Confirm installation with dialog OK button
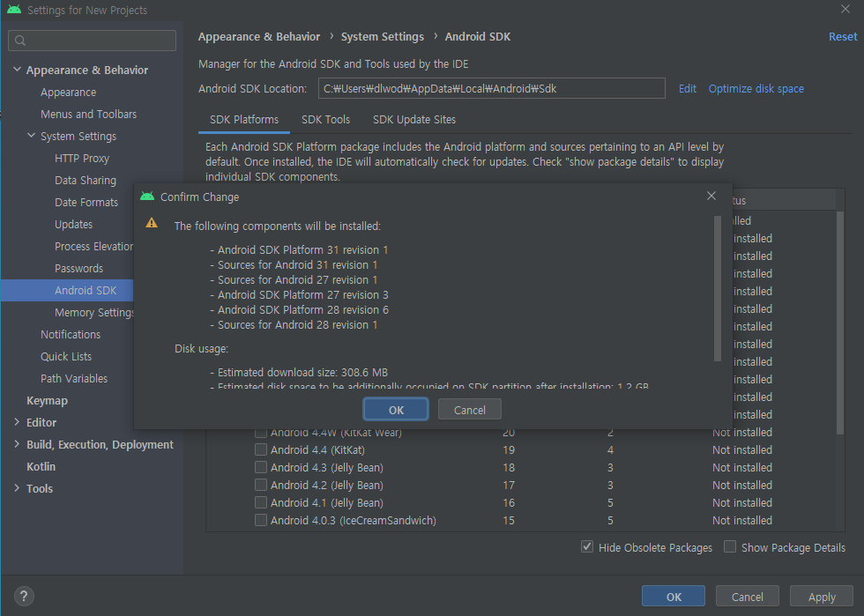864x616 pixels. 396,410
